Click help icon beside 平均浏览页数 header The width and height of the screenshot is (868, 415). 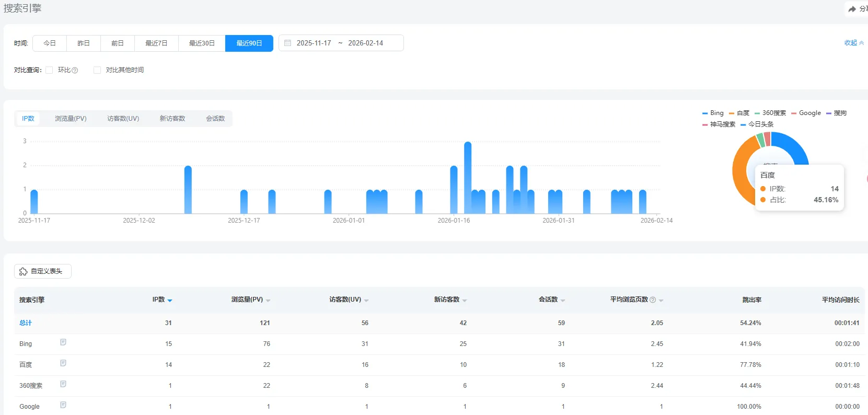pyautogui.click(x=652, y=300)
